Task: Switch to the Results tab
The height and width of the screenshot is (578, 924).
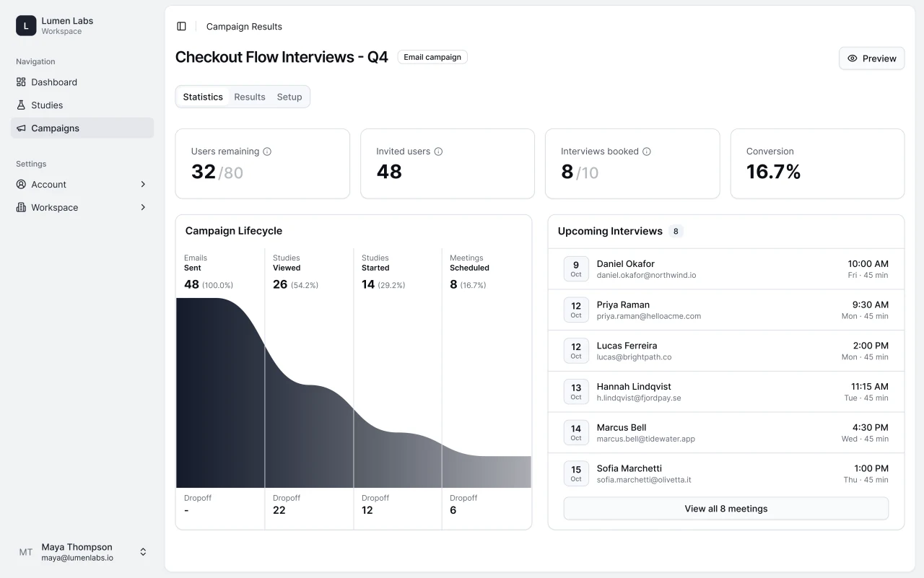Action: click(250, 97)
